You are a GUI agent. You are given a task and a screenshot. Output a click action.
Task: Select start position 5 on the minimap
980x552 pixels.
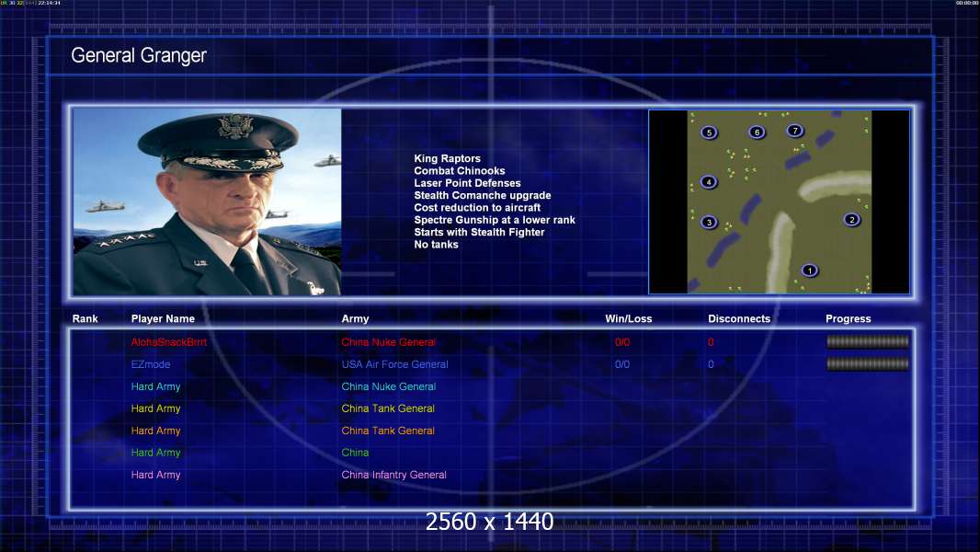pyautogui.click(x=709, y=132)
